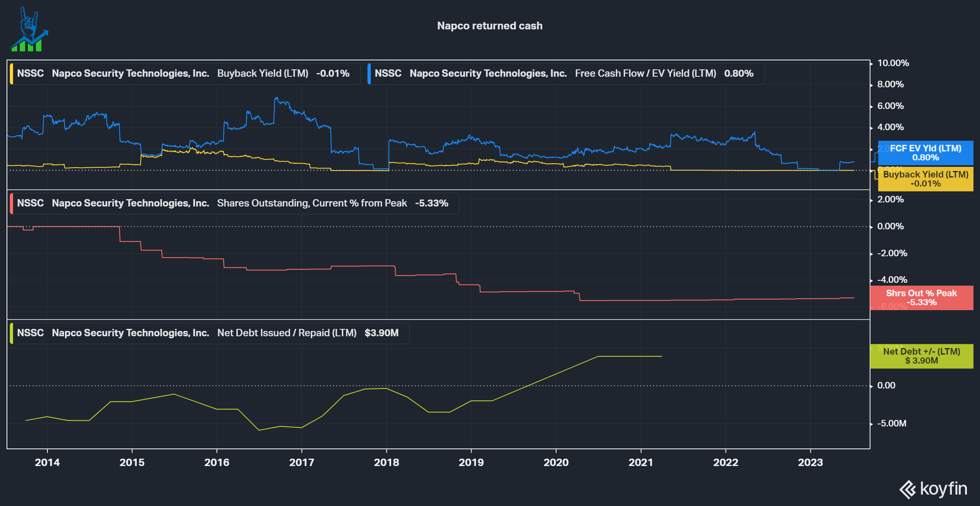
Task: Click the red Shrs Out % Peak value tag
Action: click(x=922, y=298)
